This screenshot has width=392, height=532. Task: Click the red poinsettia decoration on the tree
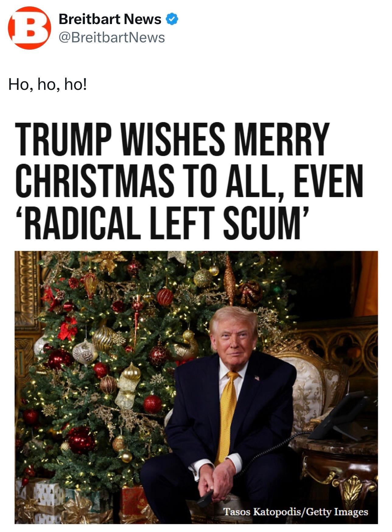click(x=68, y=328)
